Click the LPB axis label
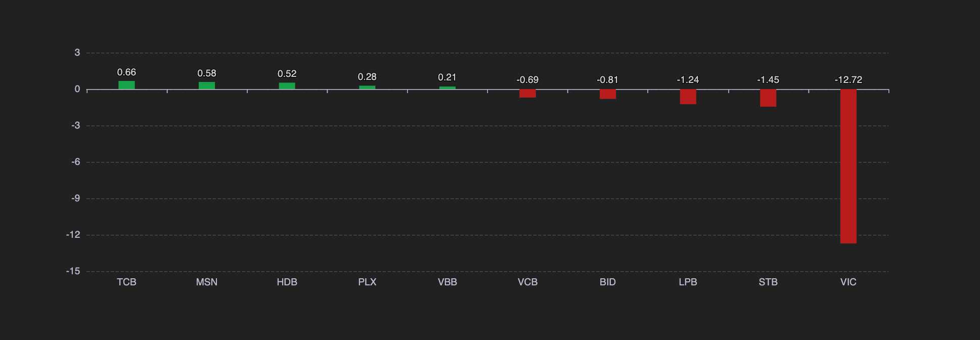The image size is (980, 340). pos(688,282)
